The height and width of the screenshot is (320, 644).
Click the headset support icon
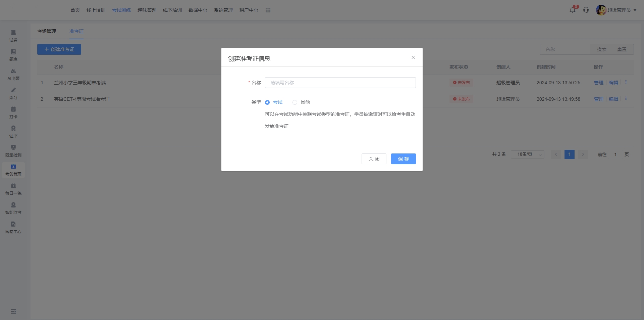586,10
